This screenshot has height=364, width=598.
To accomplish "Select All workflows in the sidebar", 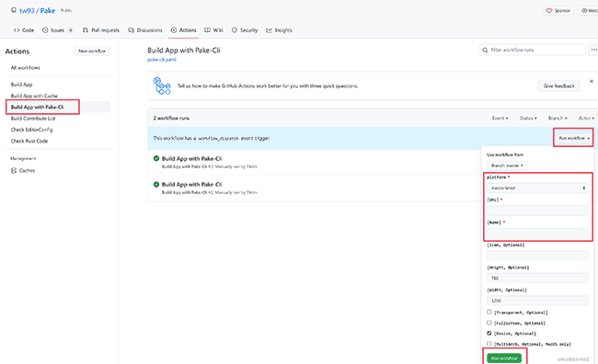I will point(25,67).
